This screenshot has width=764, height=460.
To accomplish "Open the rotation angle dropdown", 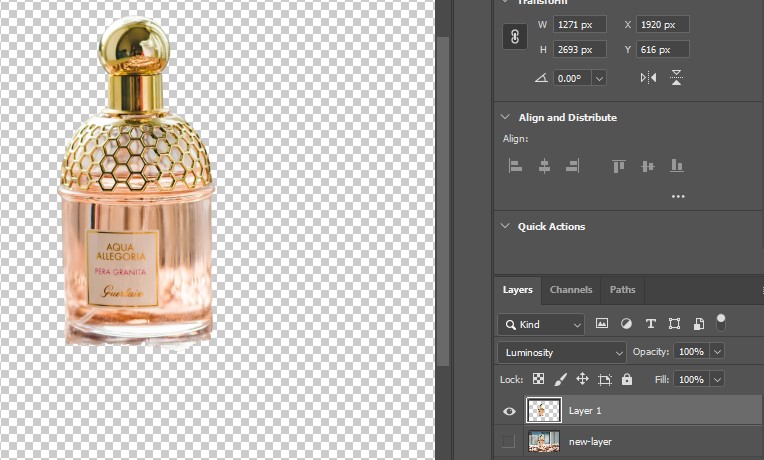I will pyautogui.click(x=599, y=78).
